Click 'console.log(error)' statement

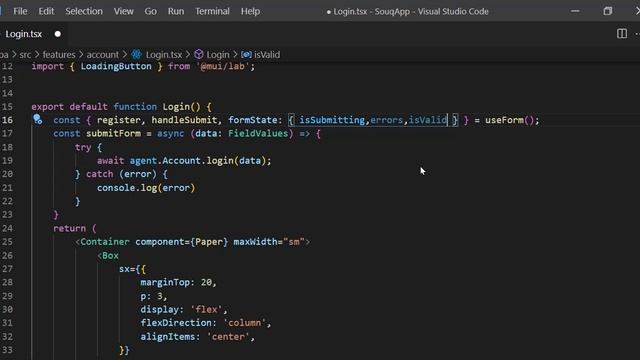146,188
